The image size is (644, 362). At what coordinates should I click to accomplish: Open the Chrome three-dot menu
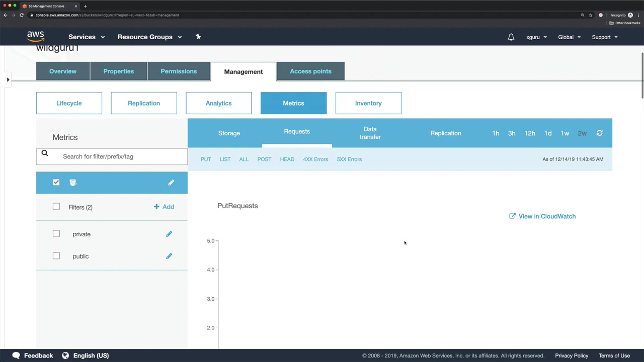tap(638, 15)
